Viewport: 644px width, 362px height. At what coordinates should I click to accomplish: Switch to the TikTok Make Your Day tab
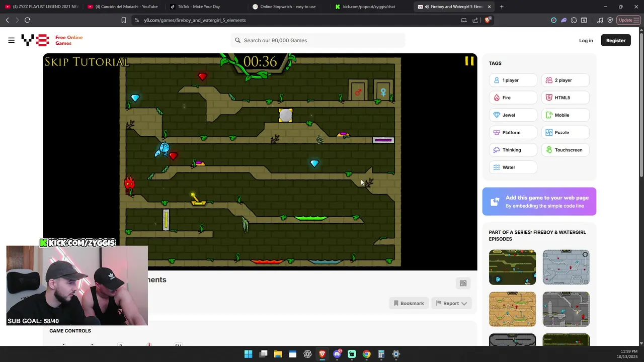coord(206,7)
